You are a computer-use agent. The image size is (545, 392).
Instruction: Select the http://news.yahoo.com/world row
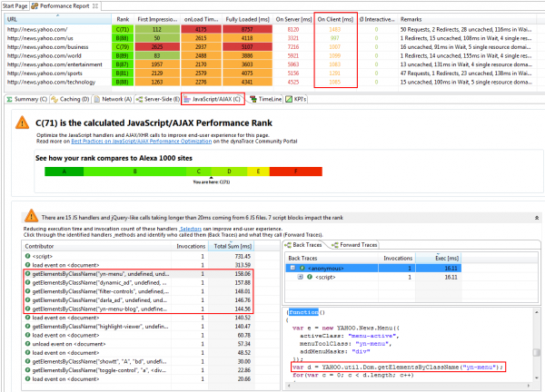(x=271, y=55)
